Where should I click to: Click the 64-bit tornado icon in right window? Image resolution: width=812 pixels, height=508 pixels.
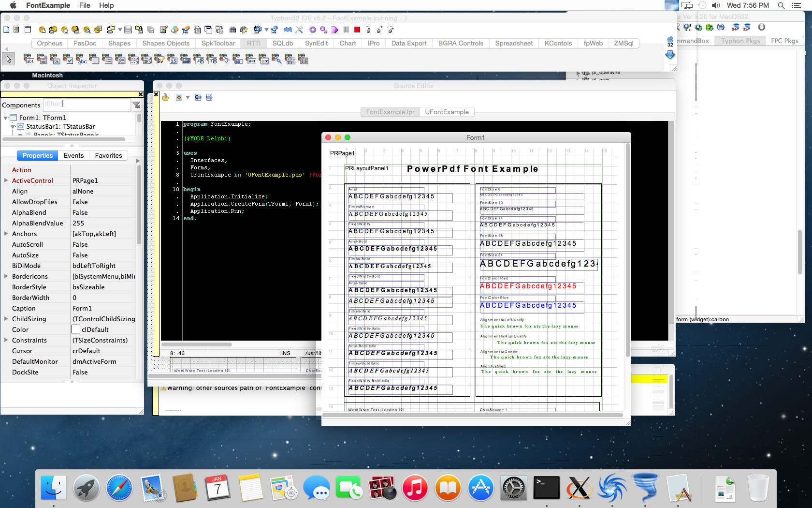click(x=736, y=27)
